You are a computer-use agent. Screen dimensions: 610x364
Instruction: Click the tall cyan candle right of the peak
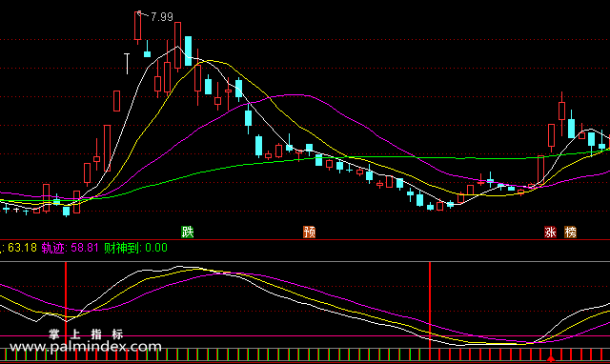click(x=189, y=51)
